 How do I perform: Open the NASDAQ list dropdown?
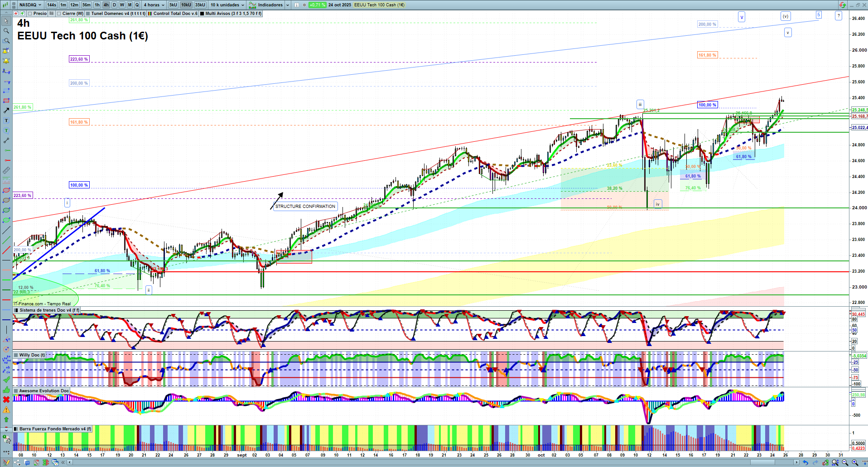[x=30, y=5]
